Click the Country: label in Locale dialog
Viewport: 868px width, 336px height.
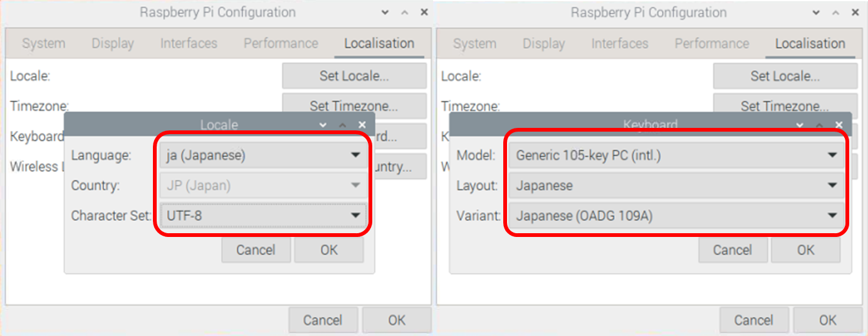point(95,186)
